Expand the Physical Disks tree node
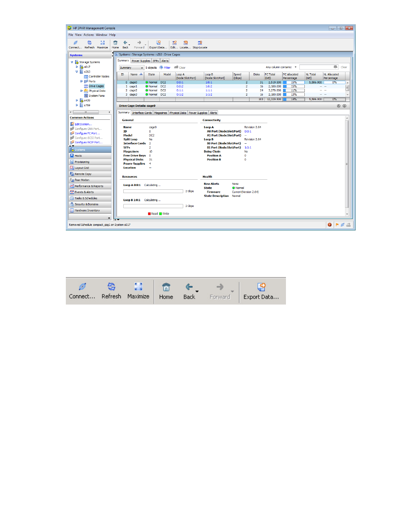 click(81, 90)
